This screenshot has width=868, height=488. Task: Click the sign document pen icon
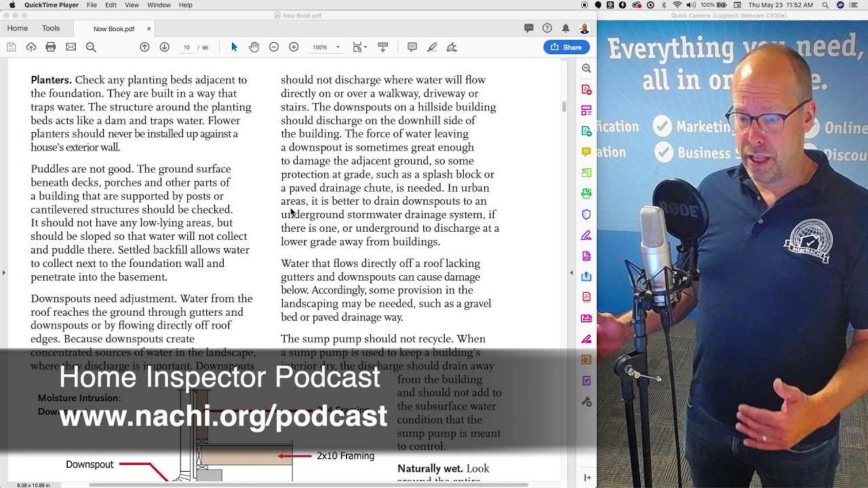pyautogui.click(x=452, y=47)
